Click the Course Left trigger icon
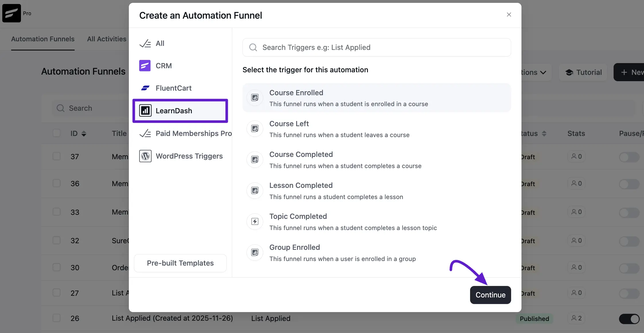Screen dimensions: 644x333 (x=255, y=128)
